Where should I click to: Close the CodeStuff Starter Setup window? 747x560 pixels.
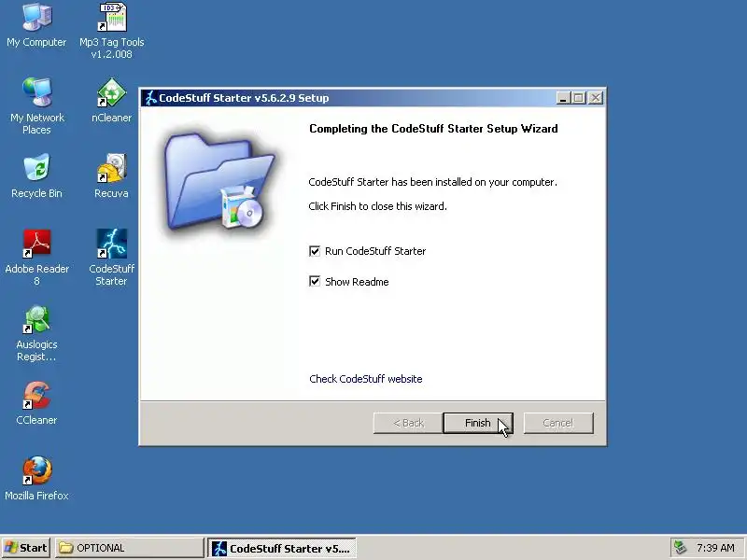tap(596, 98)
